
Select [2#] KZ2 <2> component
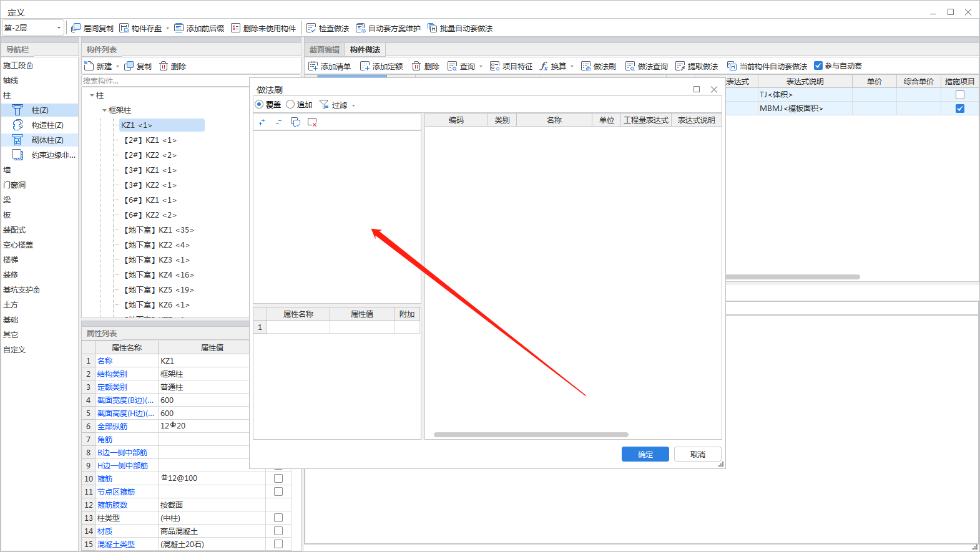(150, 155)
